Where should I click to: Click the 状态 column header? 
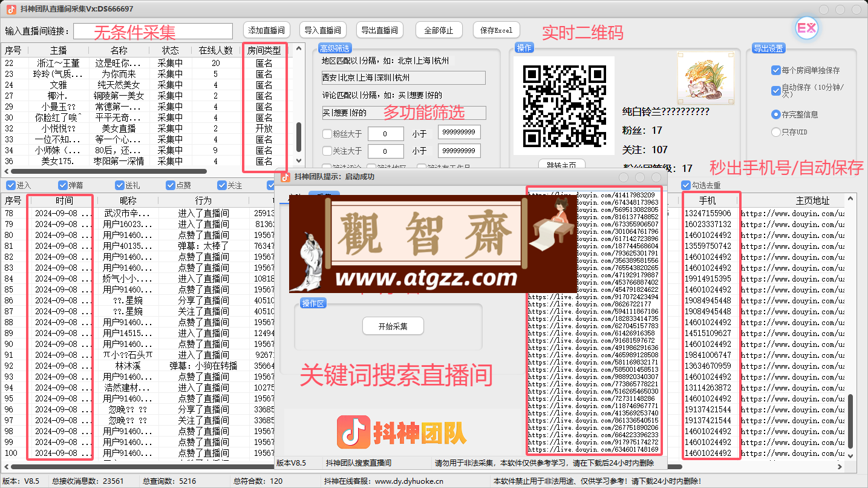[171, 50]
